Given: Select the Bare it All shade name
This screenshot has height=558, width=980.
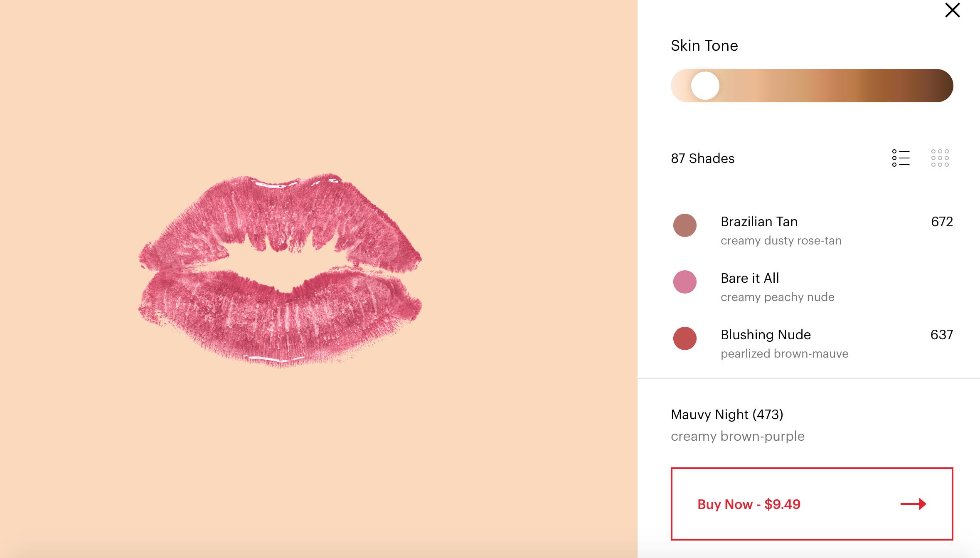Looking at the screenshot, I should [750, 278].
